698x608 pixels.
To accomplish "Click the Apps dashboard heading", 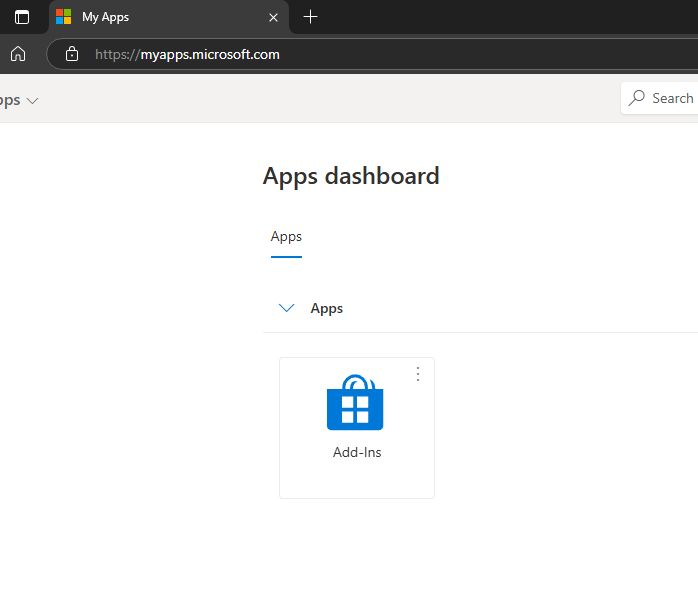I will (x=351, y=176).
